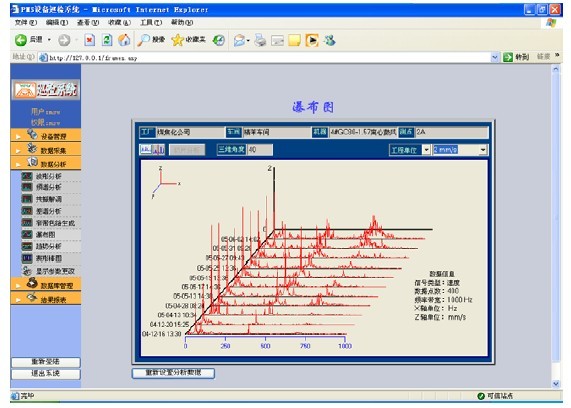Click the page vertical scrollbar down arrow
The image size is (571, 408).
pyautogui.click(x=556, y=384)
